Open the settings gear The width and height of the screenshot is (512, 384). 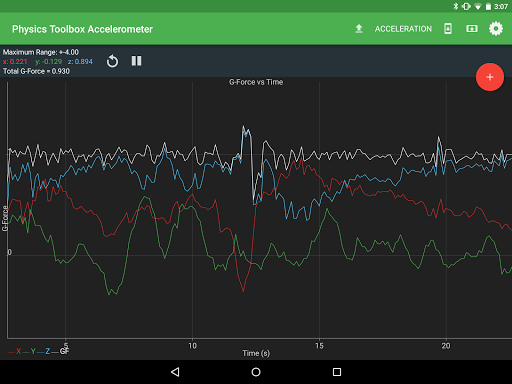[x=496, y=29]
